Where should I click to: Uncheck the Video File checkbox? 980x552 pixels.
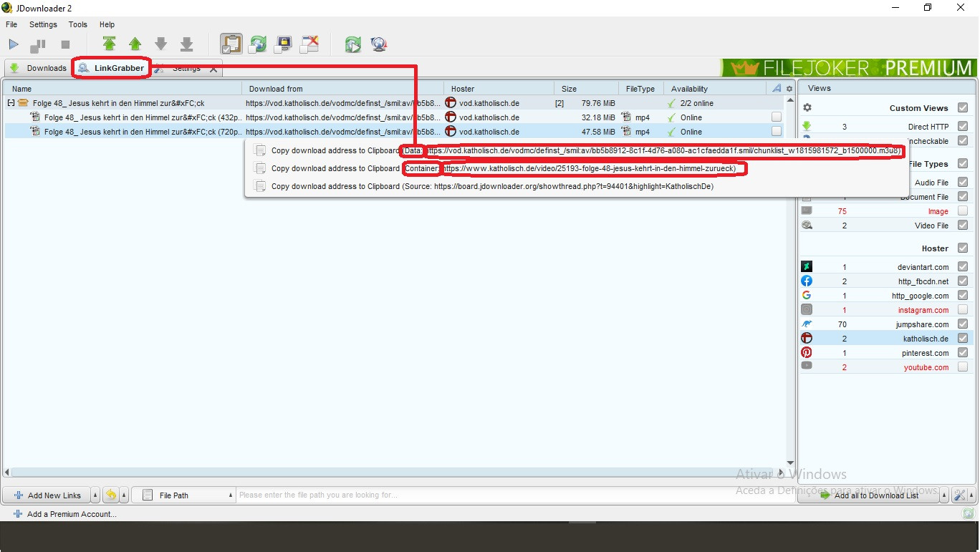962,226
